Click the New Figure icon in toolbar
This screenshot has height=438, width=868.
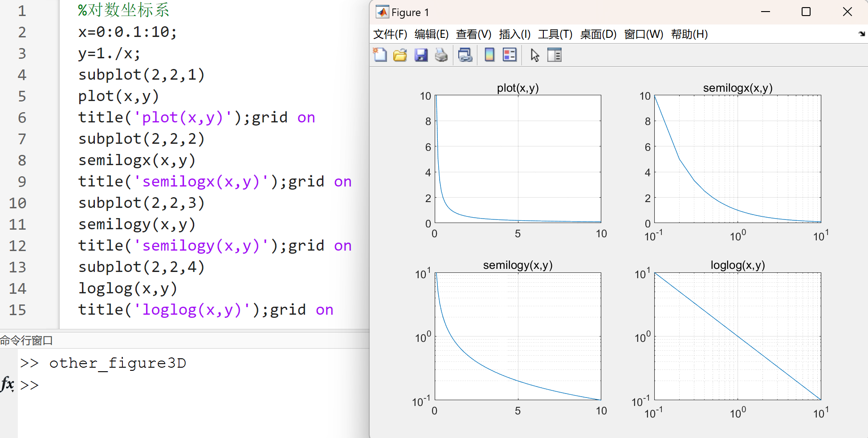(x=380, y=55)
